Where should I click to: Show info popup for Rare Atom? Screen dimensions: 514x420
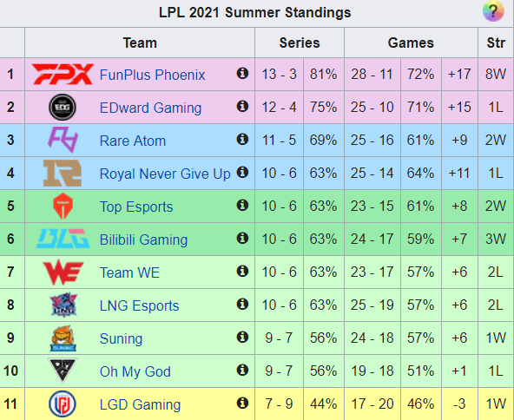pyautogui.click(x=242, y=139)
